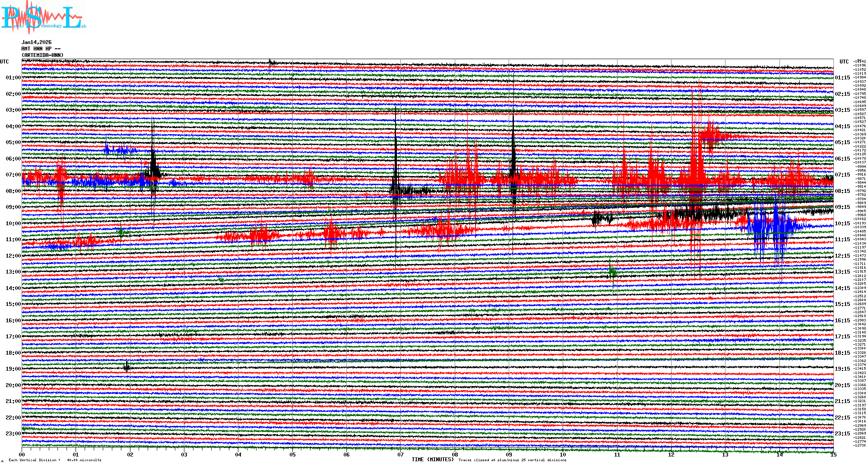Click minute marker 12 on bottom axis
The image size is (868, 466).
[x=671, y=455]
